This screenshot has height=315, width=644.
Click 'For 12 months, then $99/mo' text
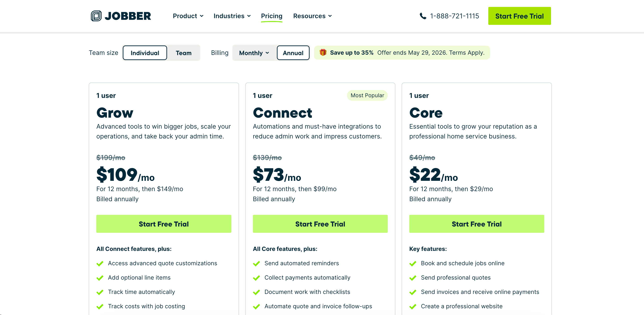click(x=295, y=189)
